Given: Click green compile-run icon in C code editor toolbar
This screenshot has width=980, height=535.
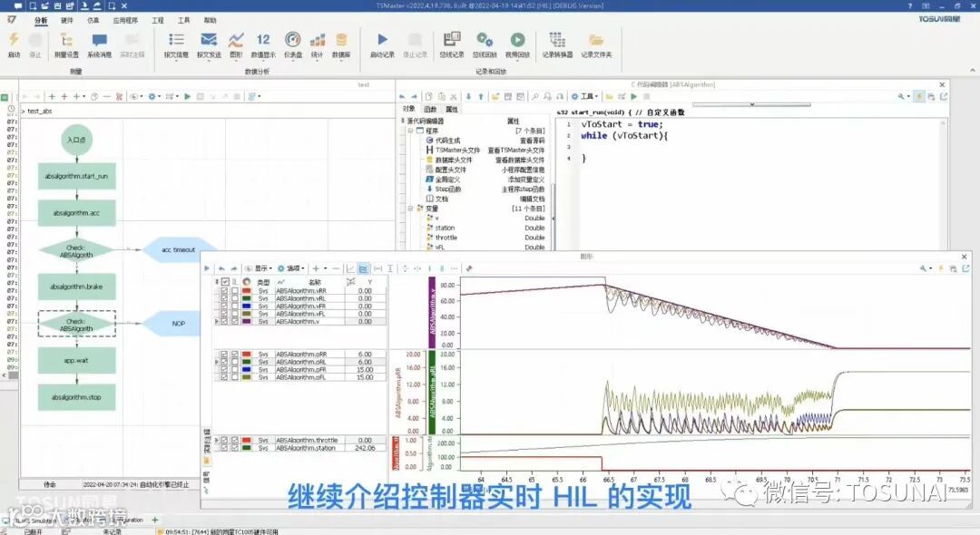Looking at the screenshot, I should [x=633, y=97].
